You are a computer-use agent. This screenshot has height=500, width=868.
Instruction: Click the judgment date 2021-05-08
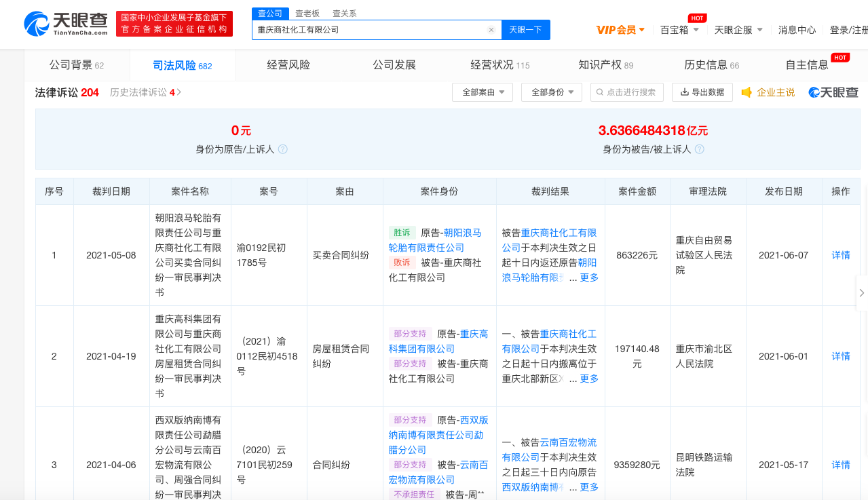(111, 255)
